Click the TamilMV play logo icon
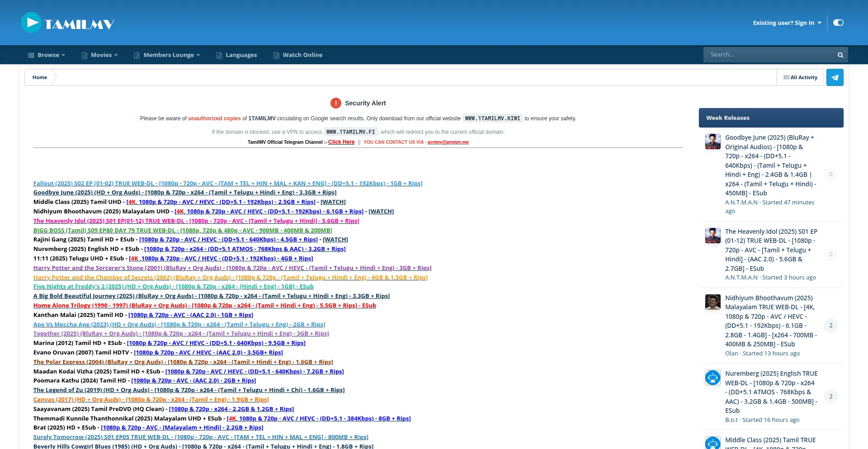868x449 pixels. click(31, 23)
